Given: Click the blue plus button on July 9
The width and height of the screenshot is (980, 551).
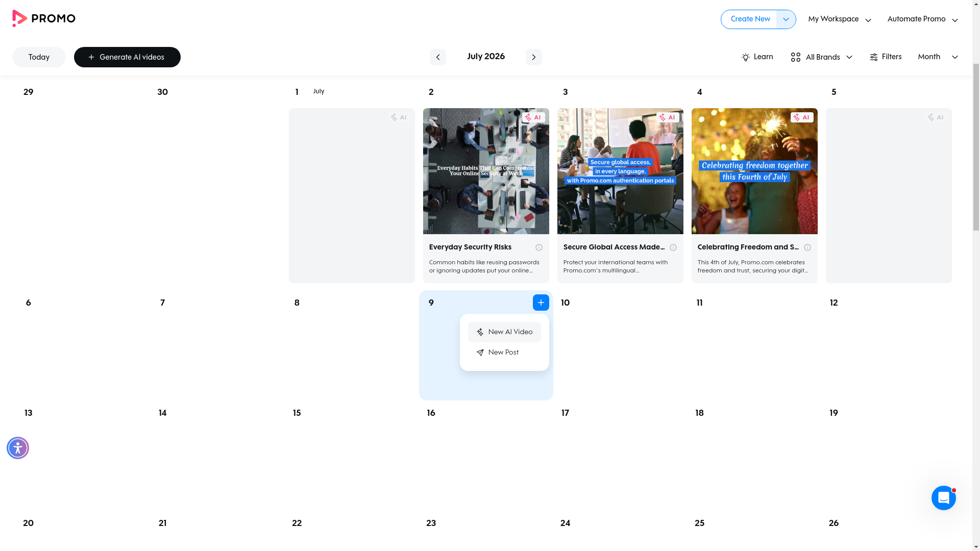Looking at the screenshot, I should 541,303.
